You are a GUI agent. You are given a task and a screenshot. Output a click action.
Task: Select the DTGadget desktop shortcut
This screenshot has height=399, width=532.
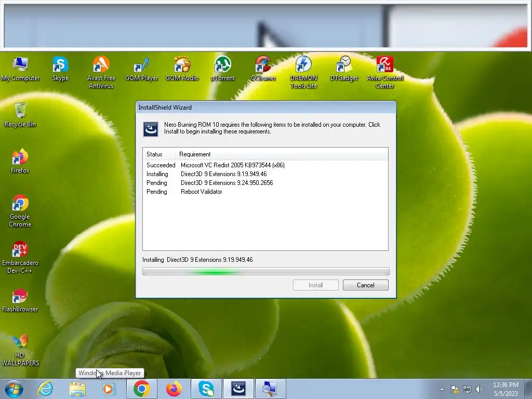(x=344, y=69)
